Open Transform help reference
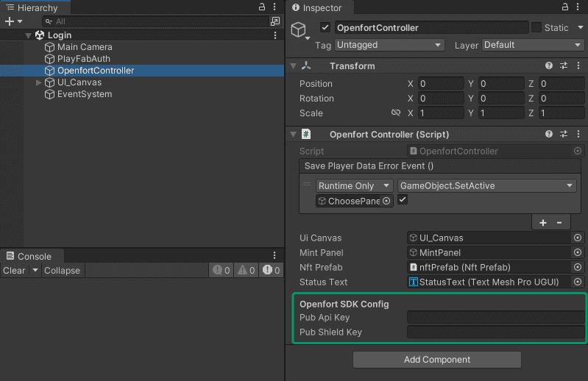588x381 pixels. (x=549, y=66)
